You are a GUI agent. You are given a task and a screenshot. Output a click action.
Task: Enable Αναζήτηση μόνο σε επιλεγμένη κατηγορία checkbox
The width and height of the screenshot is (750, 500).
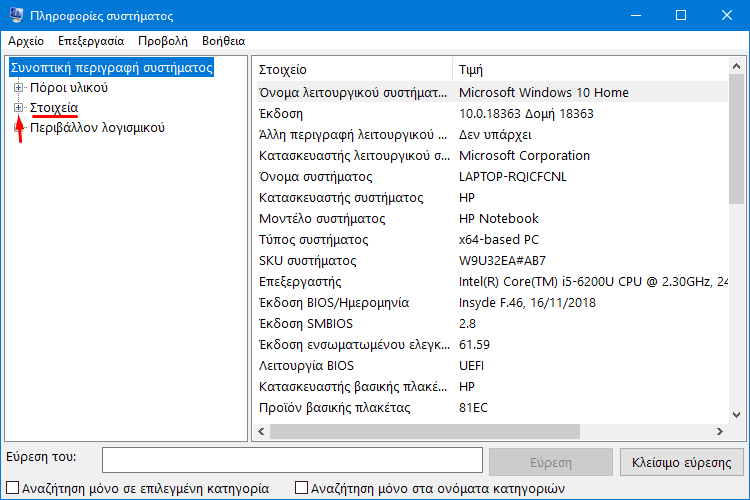pos(11,489)
